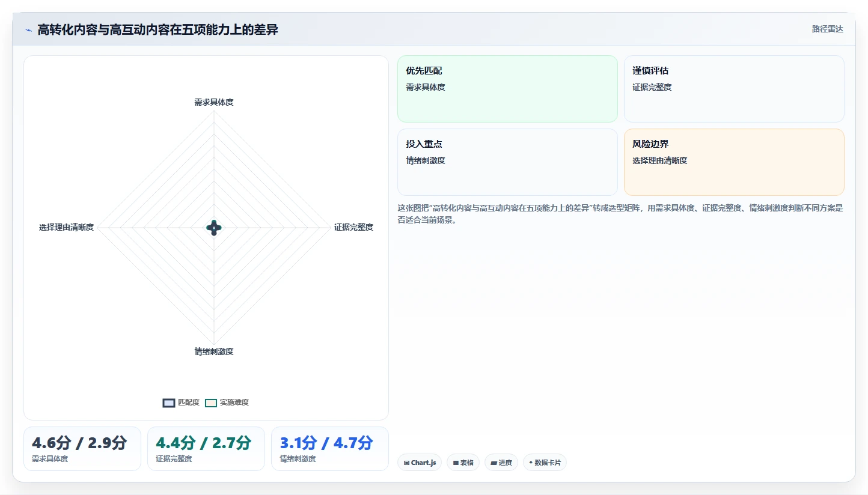This screenshot has height=495, width=868.
Task: Click the 实施难度 legend color box
Action: [211, 403]
